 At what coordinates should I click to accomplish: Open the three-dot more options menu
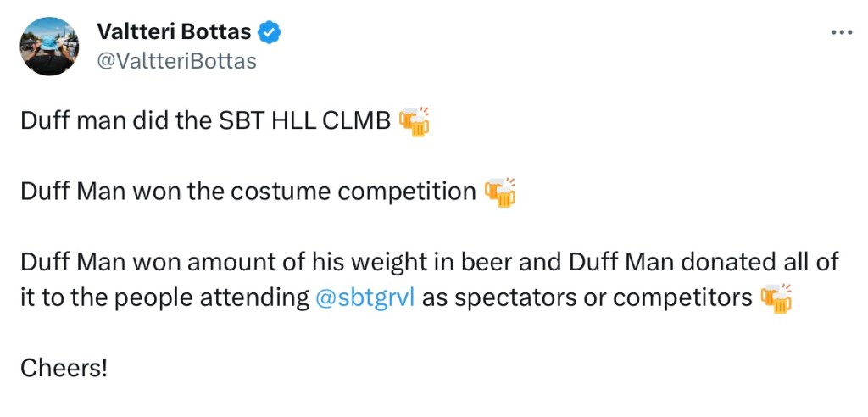point(840,33)
